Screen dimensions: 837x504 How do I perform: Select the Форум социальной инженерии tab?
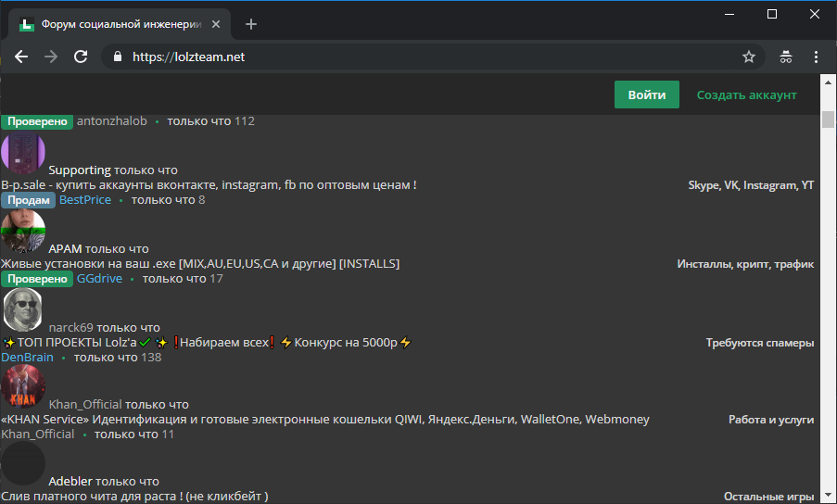[x=120, y=24]
